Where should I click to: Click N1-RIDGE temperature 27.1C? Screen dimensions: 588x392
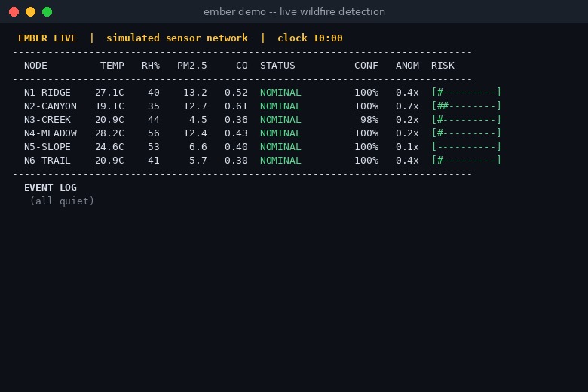point(109,93)
